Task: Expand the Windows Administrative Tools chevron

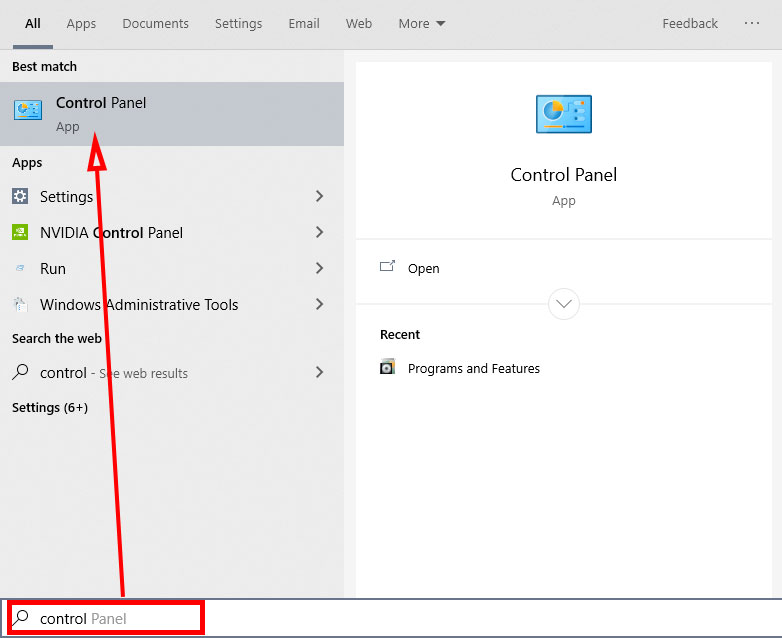Action: (x=320, y=304)
